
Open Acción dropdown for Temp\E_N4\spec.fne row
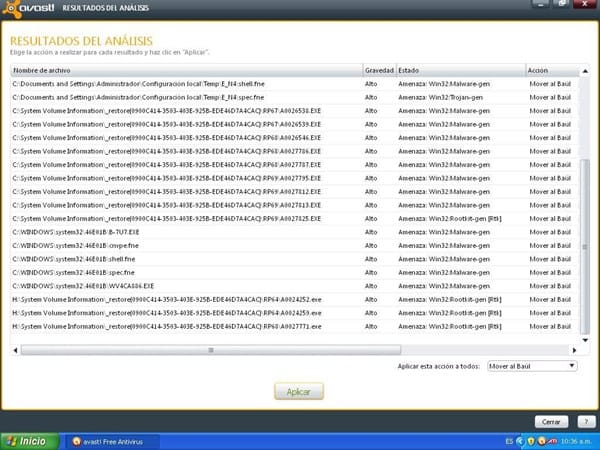(550, 97)
